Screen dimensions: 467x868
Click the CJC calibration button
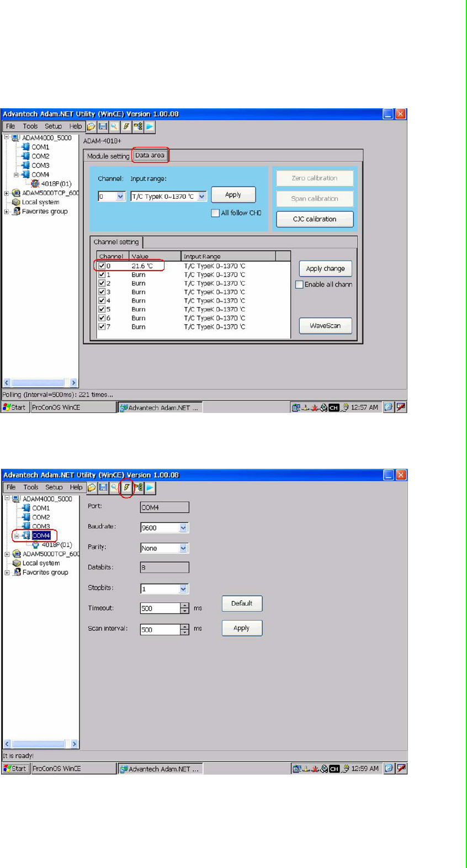pos(315,219)
